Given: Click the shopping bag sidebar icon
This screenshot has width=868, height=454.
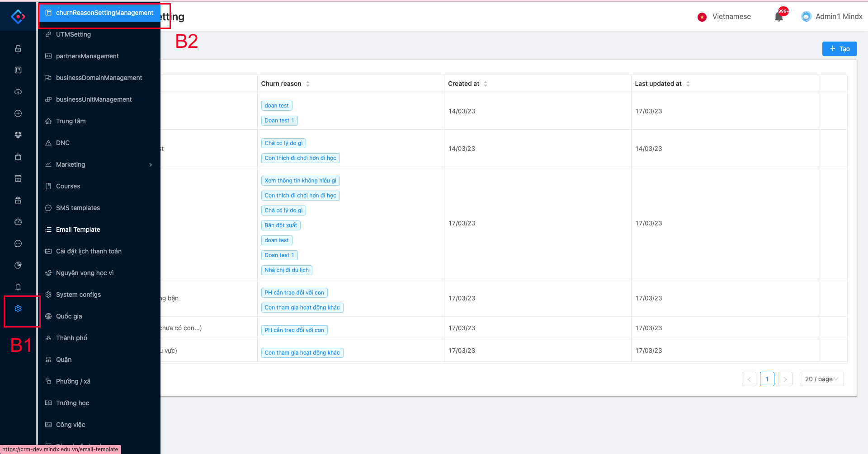Looking at the screenshot, I should click(18, 157).
